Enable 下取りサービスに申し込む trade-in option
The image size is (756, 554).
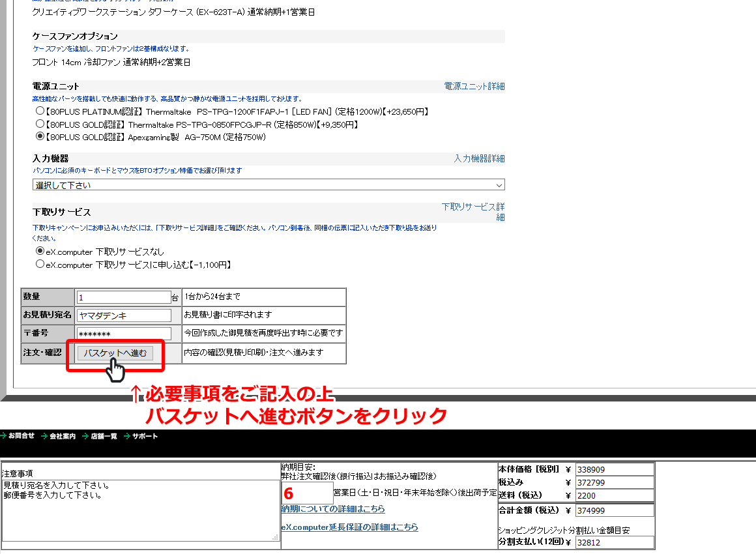(x=39, y=264)
